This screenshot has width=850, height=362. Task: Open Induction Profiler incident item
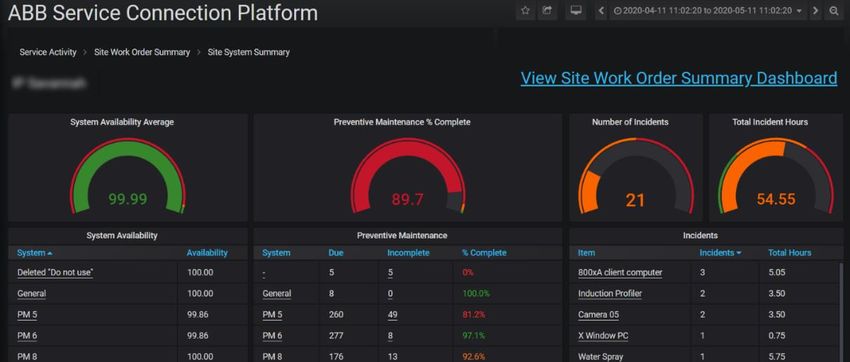[x=610, y=294]
